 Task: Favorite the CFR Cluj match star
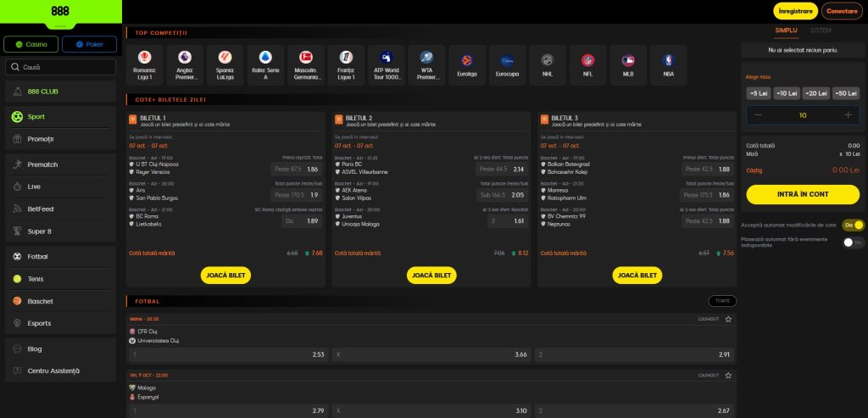pos(728,319)
